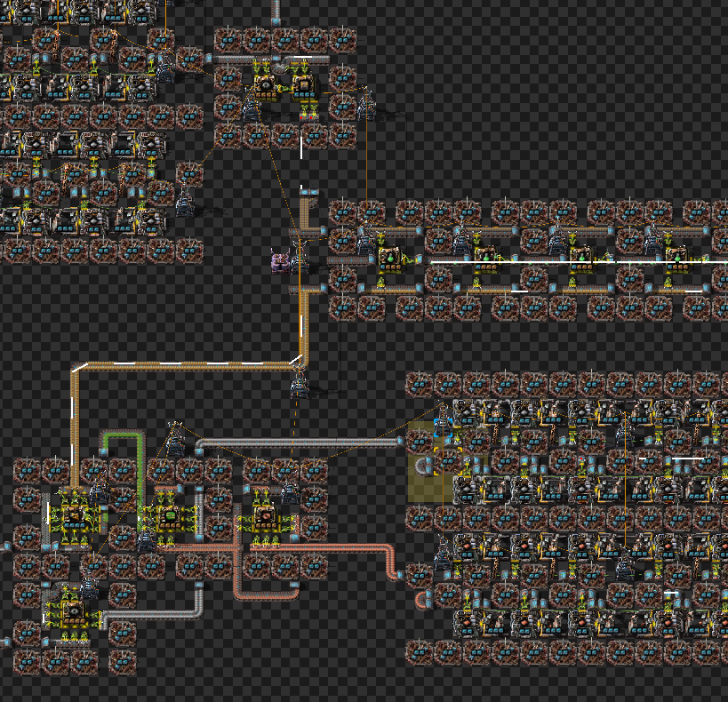728x702 pixels.
Task: Select the substation next to the purple entity
Action: (299, 259)
